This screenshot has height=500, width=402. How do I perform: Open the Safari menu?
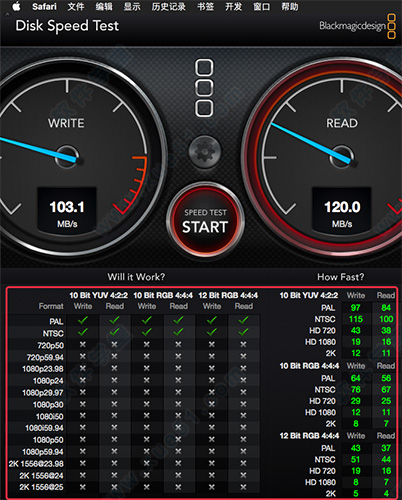44,6
